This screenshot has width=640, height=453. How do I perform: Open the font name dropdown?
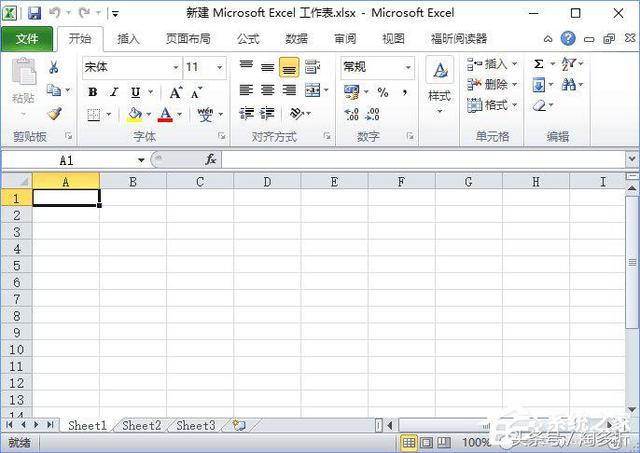(175, 67)
